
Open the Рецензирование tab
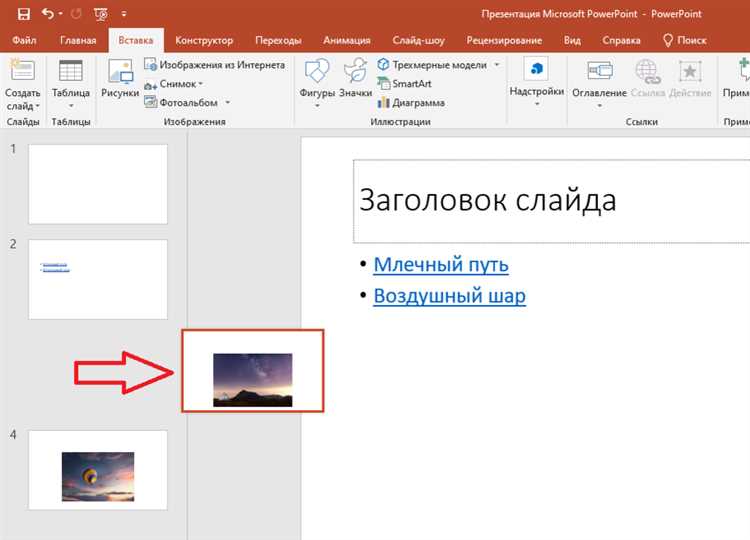[x=504, y=40]
